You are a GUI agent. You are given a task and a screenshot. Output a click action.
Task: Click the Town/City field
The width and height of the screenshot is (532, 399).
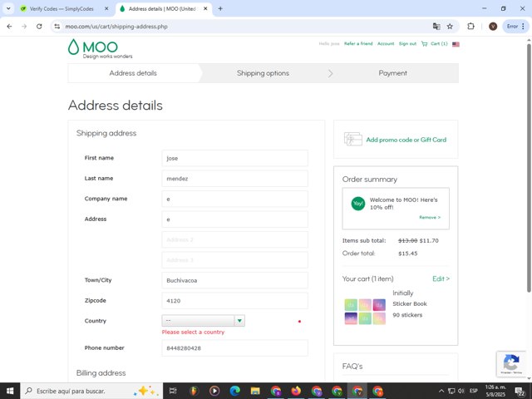[234, 280]
